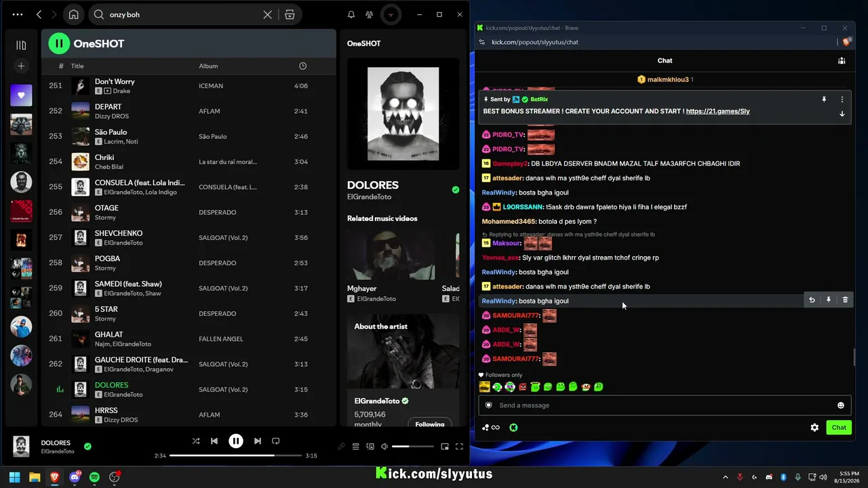Open the Spotify three-dot menu
Image resolution: width=868 pixels, height=488 pixels.
(x=18, y=14)
